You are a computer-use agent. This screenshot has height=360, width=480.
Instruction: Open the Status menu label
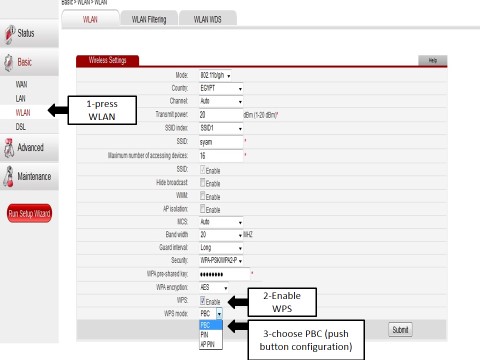click(x=26, y=33)
